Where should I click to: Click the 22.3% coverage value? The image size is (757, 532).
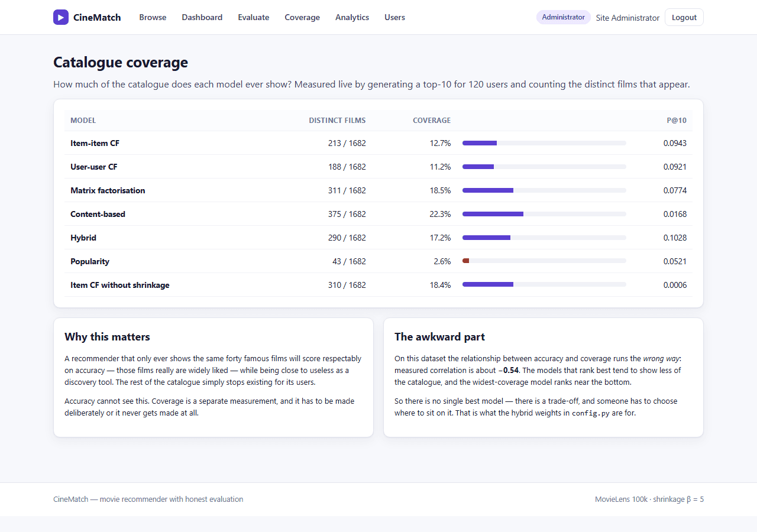click(x=440, y=214)
